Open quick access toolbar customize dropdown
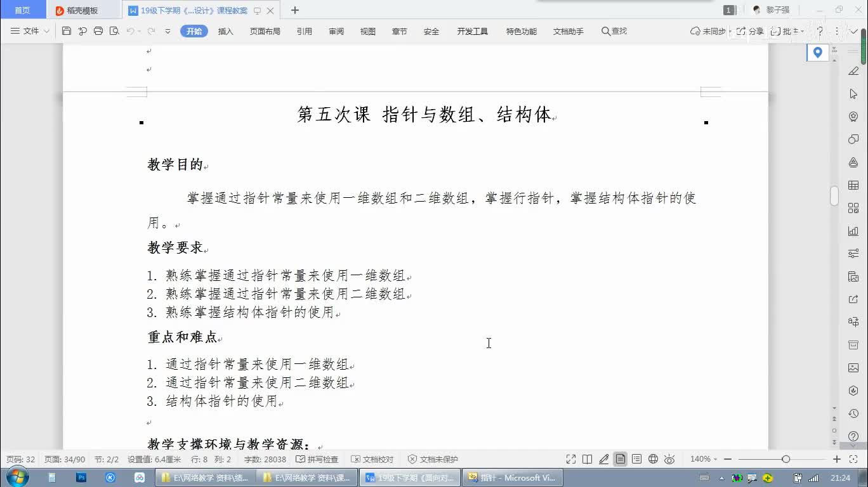The image size is (868, 487). click(168, 31)
